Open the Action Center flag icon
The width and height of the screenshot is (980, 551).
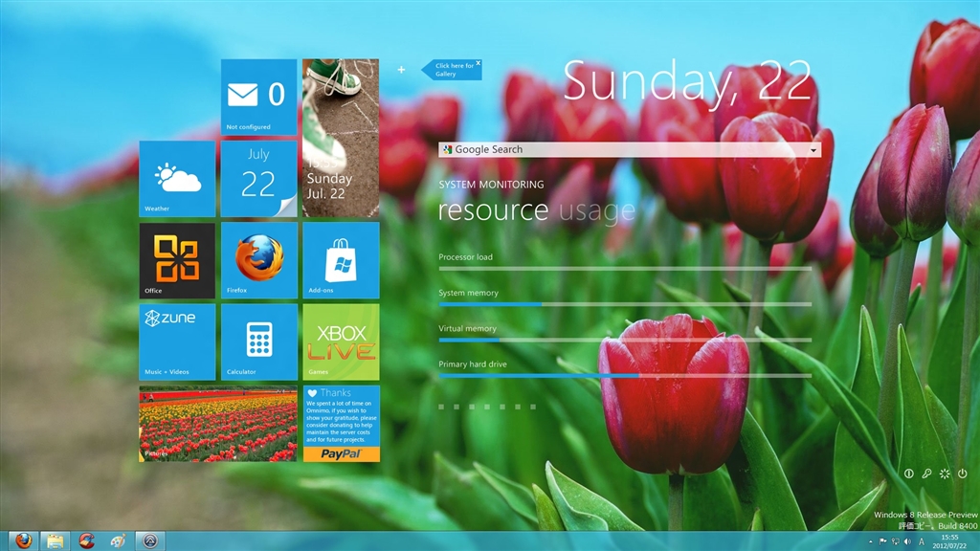pos(883,541)
